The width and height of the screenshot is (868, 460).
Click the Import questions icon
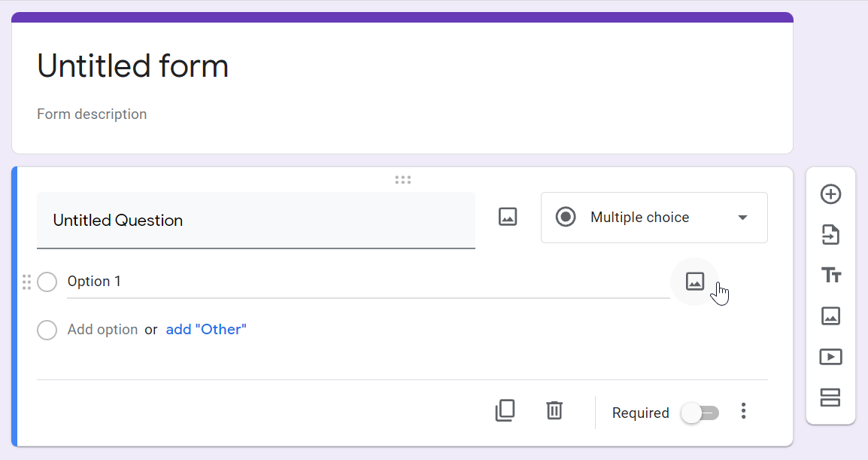point(830,235)
